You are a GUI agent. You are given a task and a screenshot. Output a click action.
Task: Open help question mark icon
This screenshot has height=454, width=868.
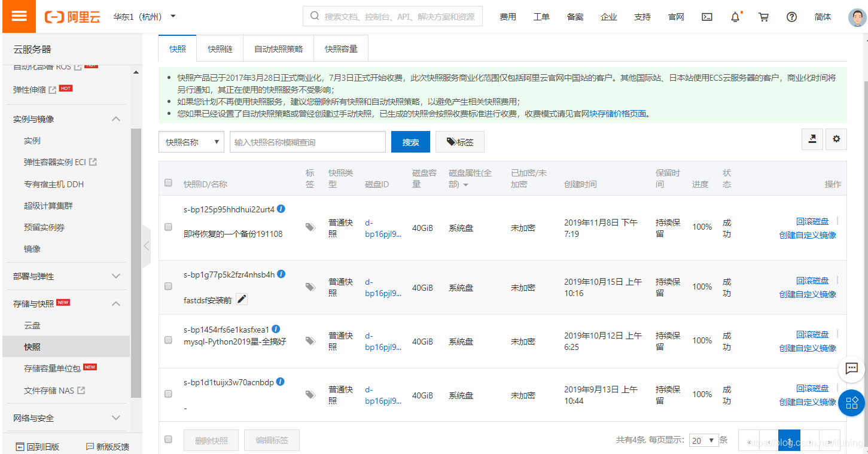[791, 17]
